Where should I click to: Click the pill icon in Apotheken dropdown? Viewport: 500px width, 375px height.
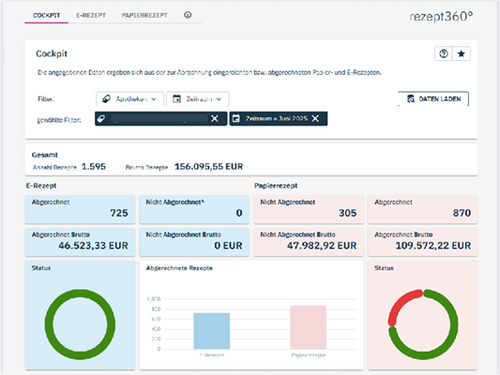[x=106, y=99]
